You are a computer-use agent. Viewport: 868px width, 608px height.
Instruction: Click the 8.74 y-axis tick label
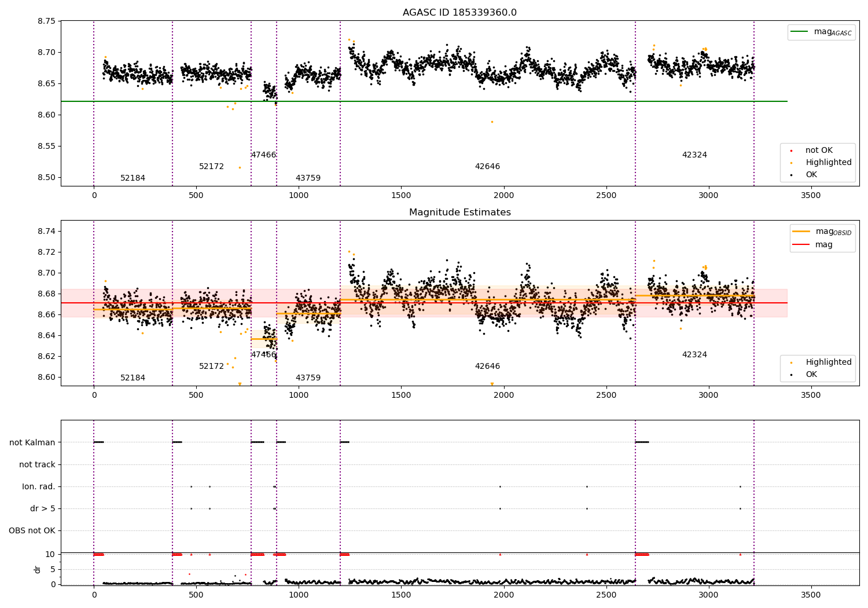[x=46, y=232]
